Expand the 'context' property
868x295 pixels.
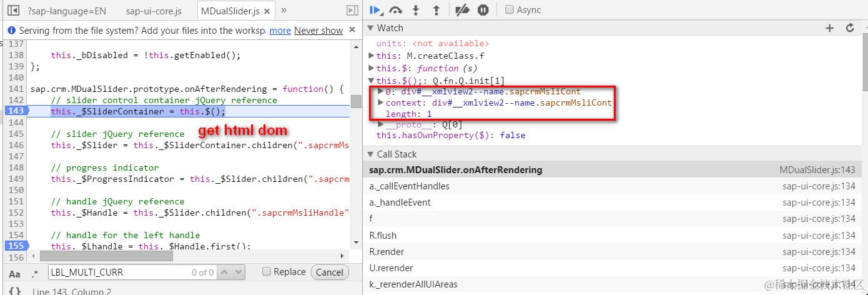(381, 102)
